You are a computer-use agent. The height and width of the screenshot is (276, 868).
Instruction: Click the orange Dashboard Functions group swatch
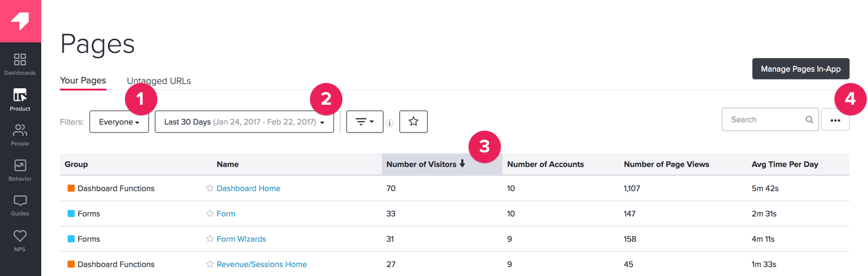(x=71, y=188)
